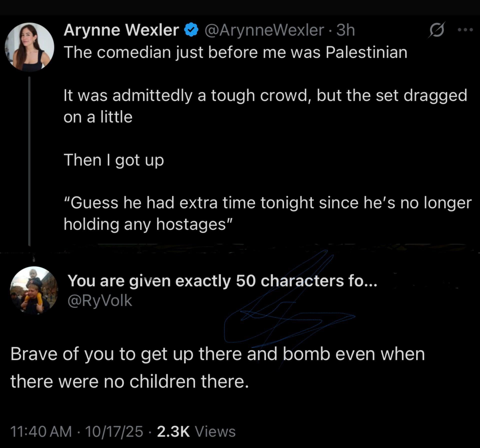The image size is (480, 448).
Task: Click the "You are given exactly 50" name
Action: [x=222, y=281]
